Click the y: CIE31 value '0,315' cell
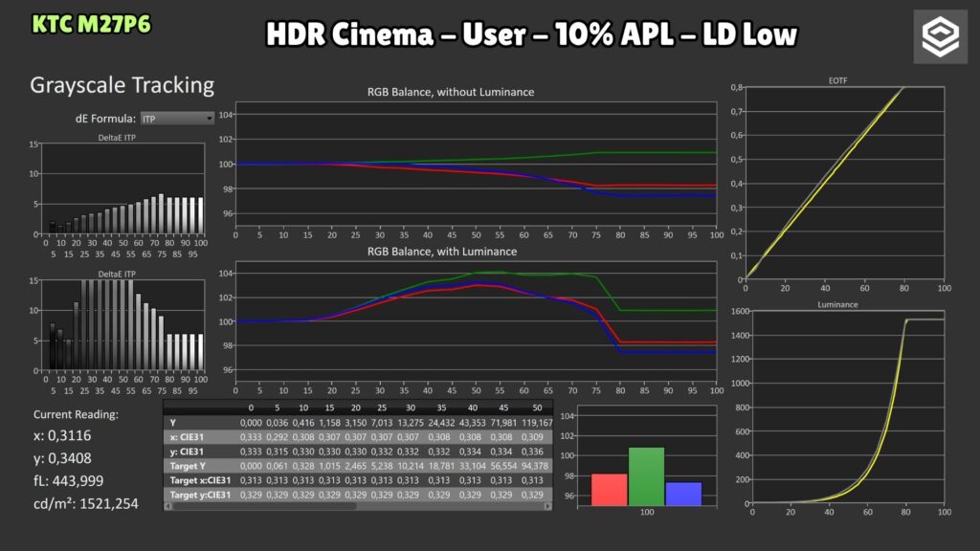Viewport: 980px width, 551px height. tap(277, 452)
